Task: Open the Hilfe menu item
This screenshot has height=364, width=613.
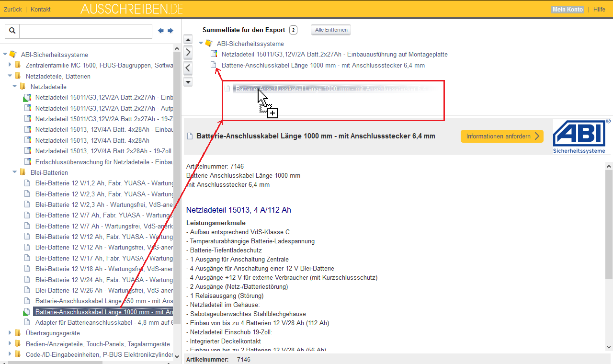Action: point(599,10)
